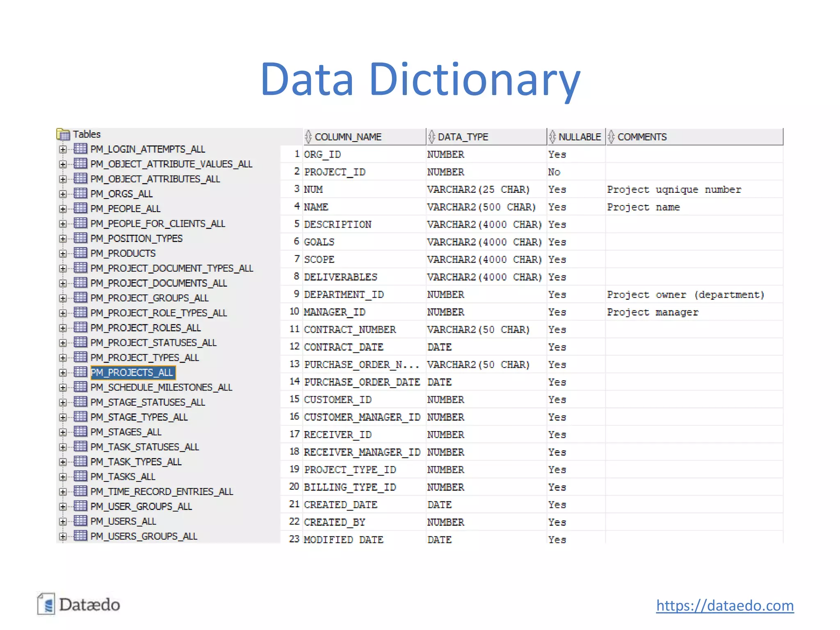Screen dimensions: 840x630
Task: Click the Tables root label
Action: pos(87,134)
